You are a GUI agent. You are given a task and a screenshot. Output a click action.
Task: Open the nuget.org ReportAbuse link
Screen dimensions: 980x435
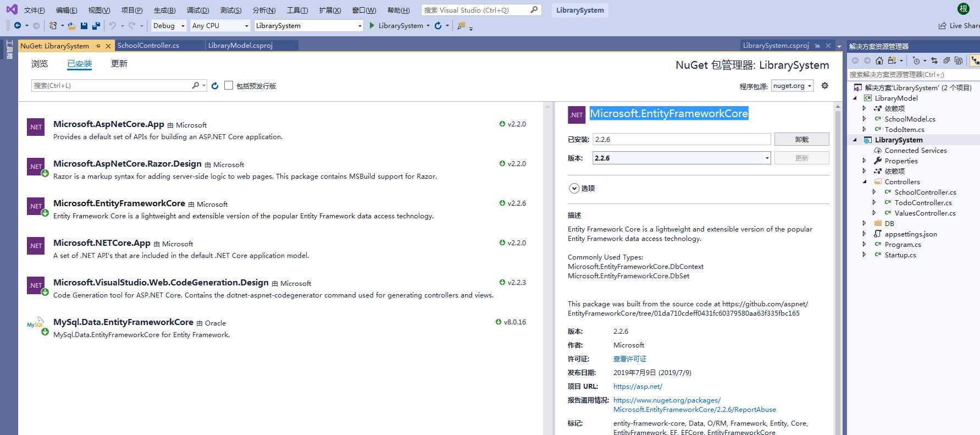tap(695, 405)
